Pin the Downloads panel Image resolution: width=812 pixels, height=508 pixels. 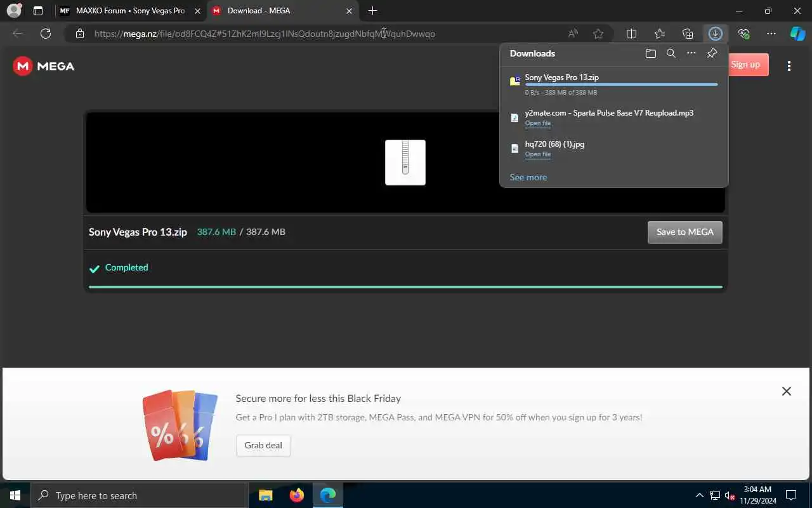(x=712, y=53)
